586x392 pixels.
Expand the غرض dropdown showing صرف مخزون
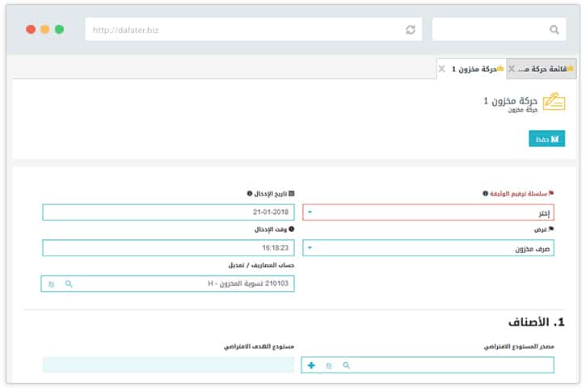tap(429, 249)
